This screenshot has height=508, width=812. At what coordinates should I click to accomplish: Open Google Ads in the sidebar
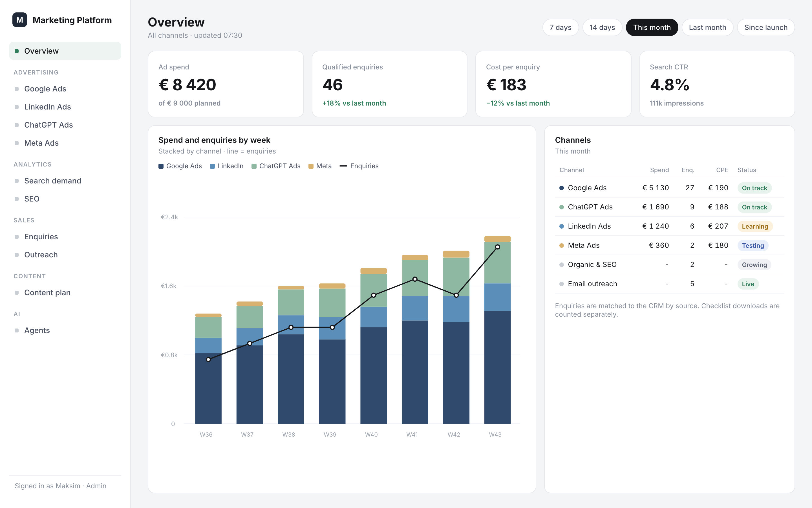(65, 89)
